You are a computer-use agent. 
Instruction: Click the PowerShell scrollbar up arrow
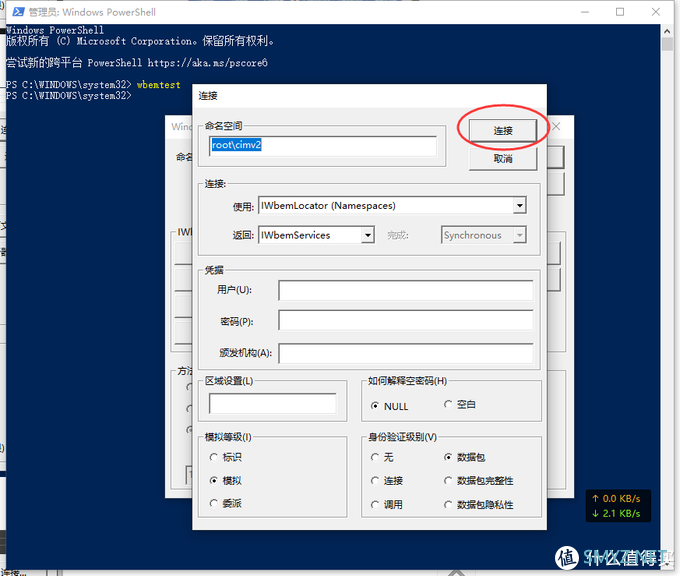click(x=667, y=31)
